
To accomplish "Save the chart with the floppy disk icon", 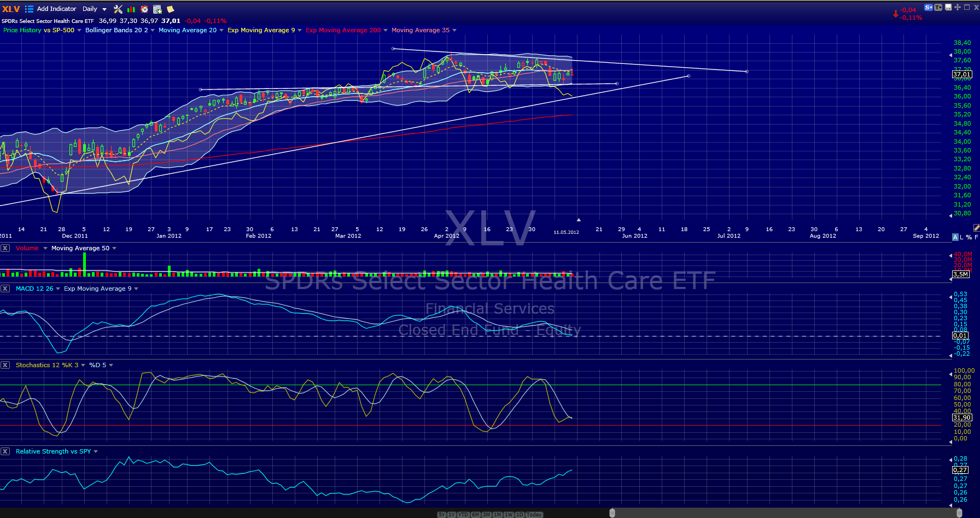I will click(x=949, y=7).
